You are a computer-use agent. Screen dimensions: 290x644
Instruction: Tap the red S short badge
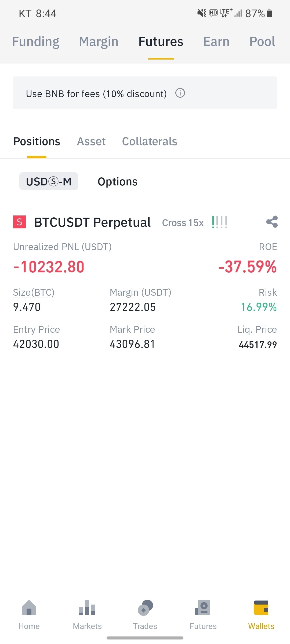click(x=19, y=222)
